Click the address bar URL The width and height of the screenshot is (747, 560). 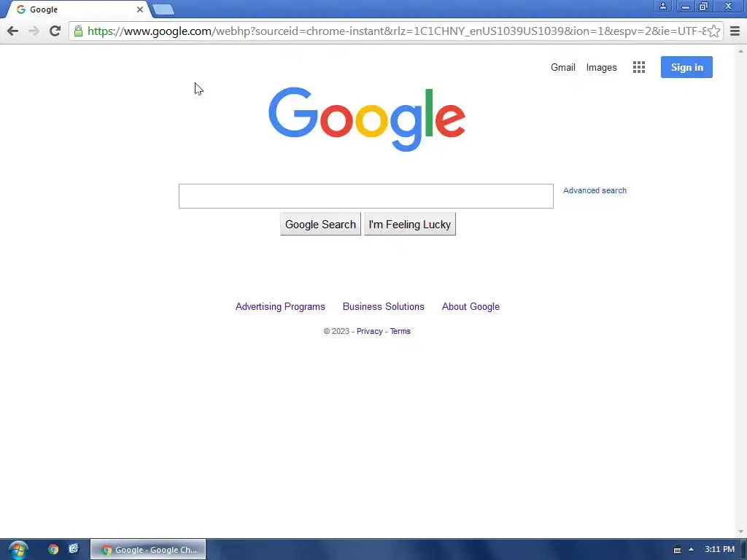click(397, 31)
